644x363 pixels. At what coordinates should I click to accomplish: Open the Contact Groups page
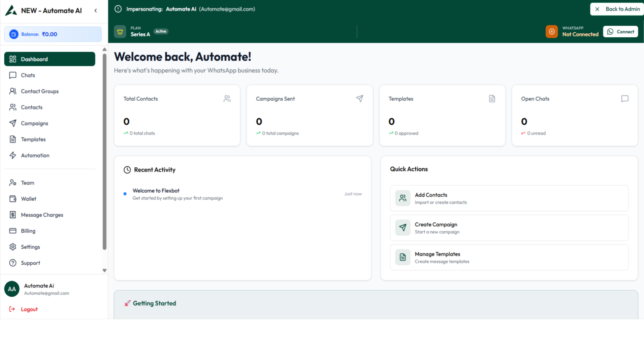(39, 91)
